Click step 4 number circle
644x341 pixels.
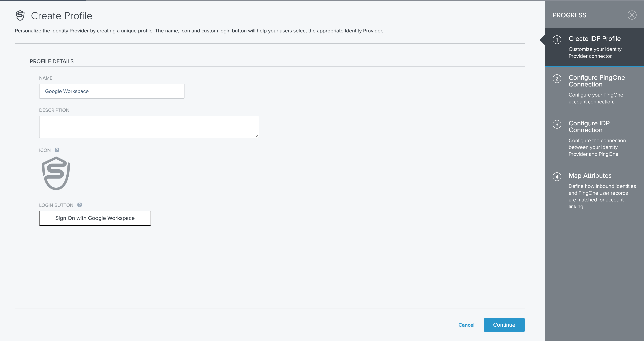tap(557, 176)
